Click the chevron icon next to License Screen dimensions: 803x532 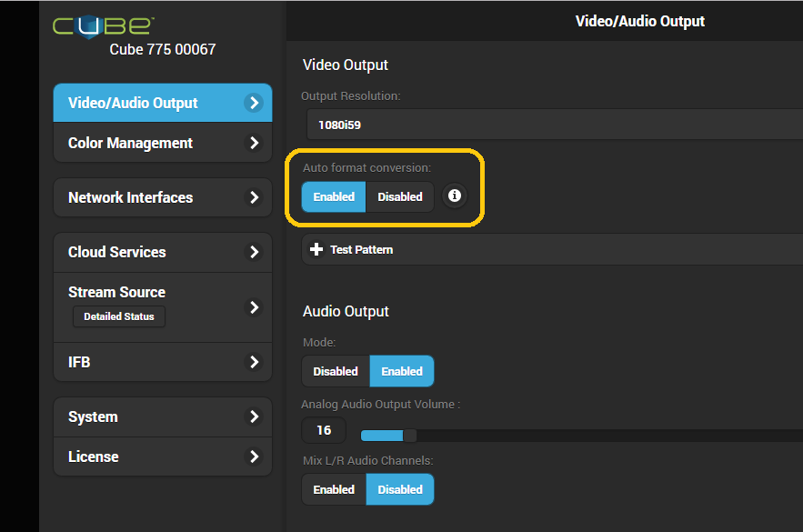[254, 457]
